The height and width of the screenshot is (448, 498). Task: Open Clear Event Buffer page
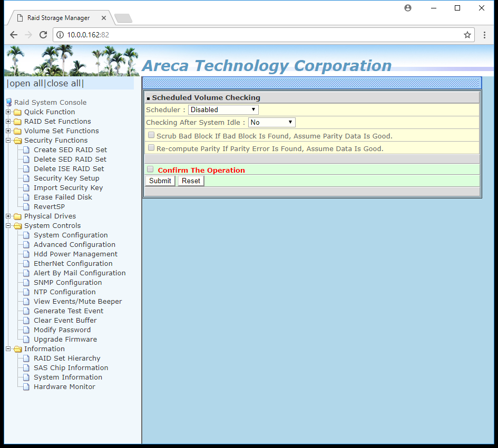point(65,321)
